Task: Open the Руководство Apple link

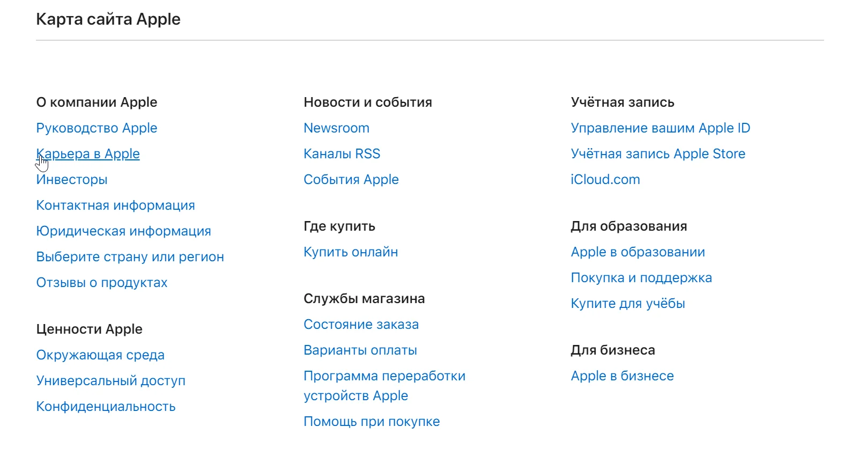Action: tap(97, 128)
